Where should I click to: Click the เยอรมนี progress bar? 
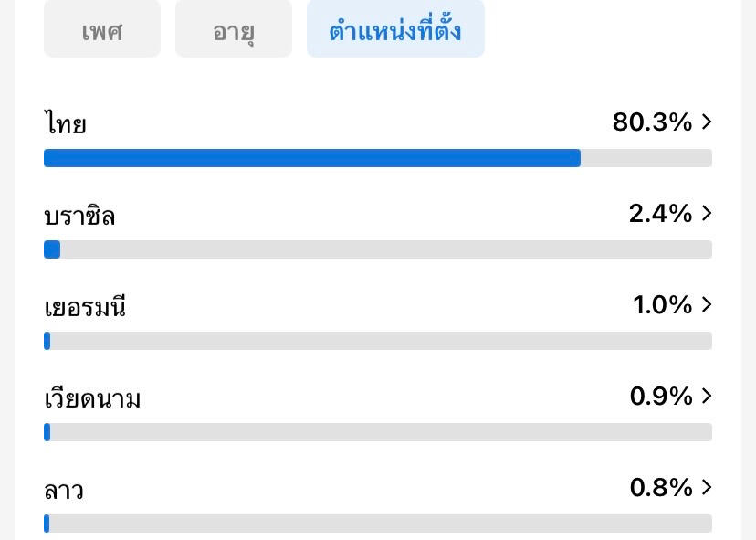click(378, 341)
